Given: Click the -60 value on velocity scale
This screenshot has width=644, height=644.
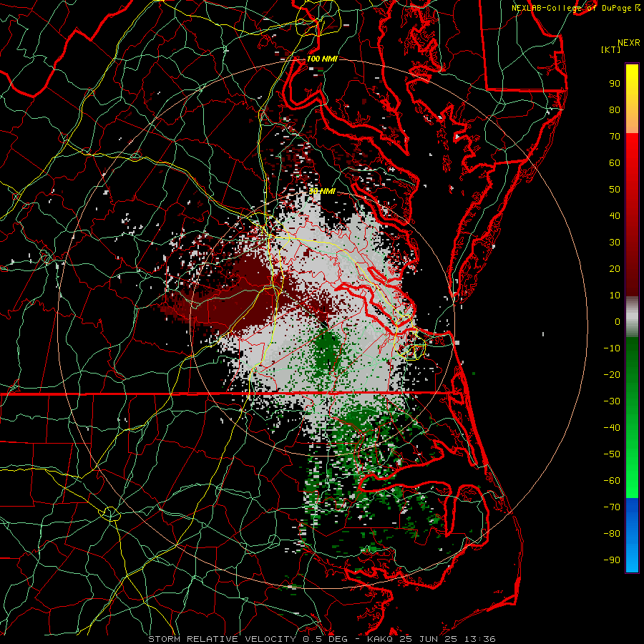Looking at the screenshot, I should 612,481.
